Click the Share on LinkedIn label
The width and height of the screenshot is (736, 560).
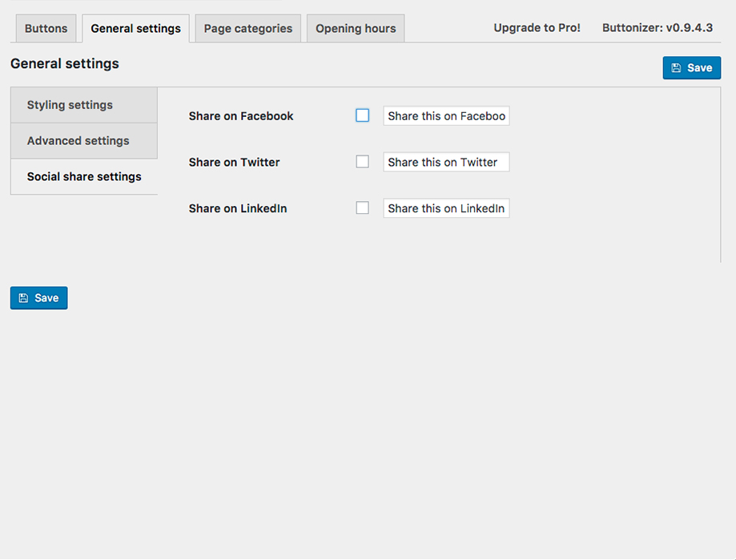coord(238,209)
